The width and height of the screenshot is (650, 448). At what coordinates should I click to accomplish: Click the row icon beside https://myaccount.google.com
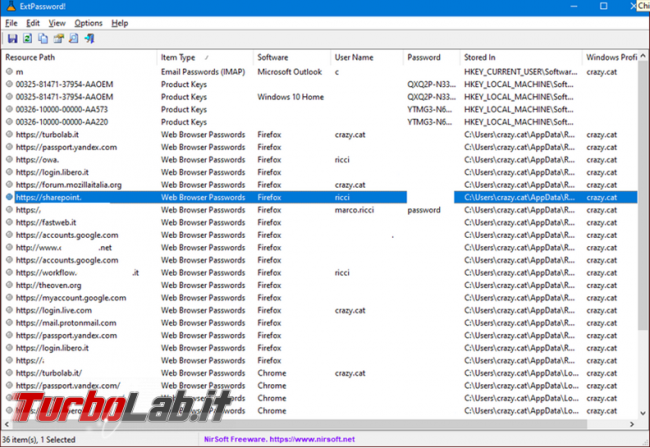[9, 297]
